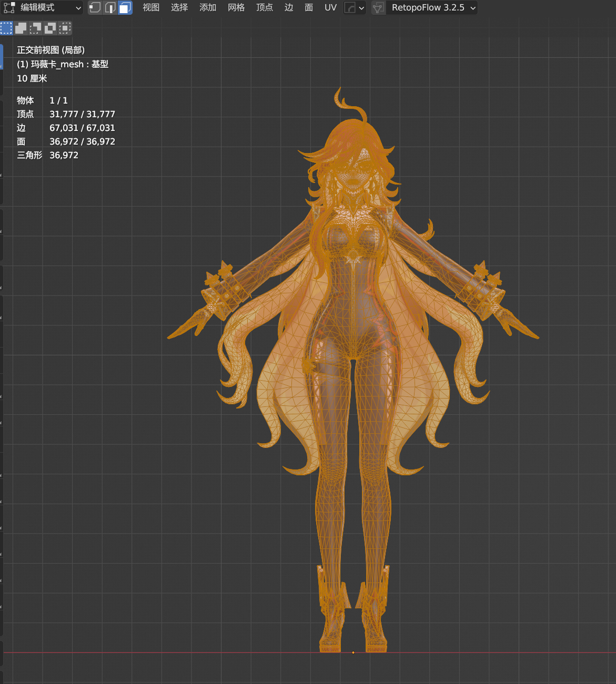Click the RetopoFlow mesh icon button
The height and width of the screenshot is (684, 616).
click(378, 7)
